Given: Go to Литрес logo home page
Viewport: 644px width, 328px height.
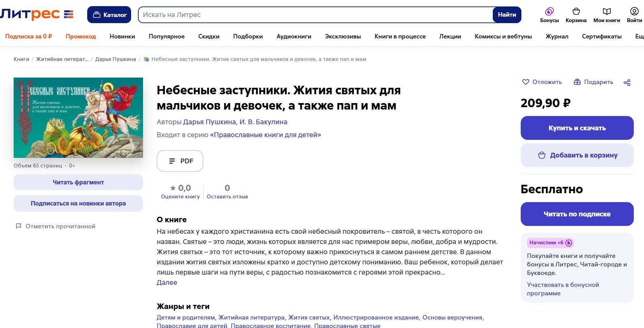Looking at the screenshot, I should pos(37,15).
